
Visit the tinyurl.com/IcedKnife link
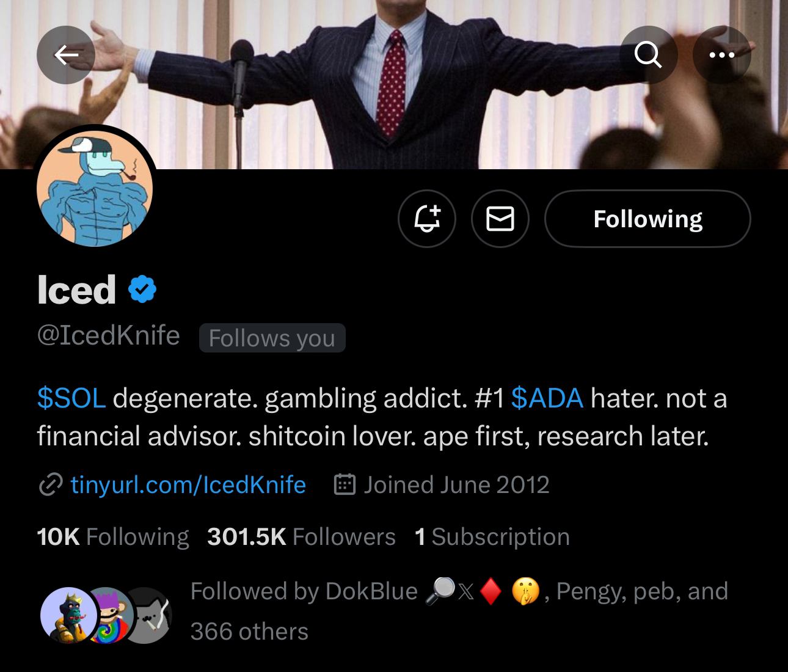click(188, 485)
